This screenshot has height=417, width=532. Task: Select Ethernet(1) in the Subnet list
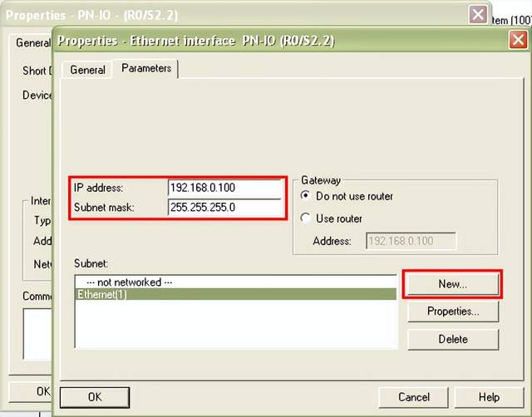coord(235,294)
